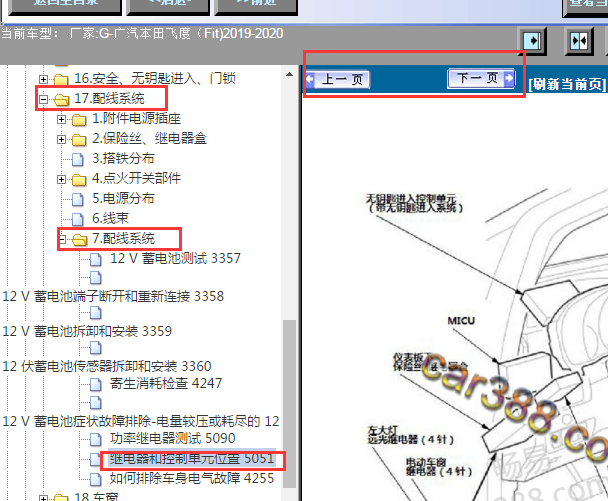This screenshot has width=608, height=501.
Task: Open the 3.搭铁分布 document
Action: pyautogui.click(x=123, y=158)
